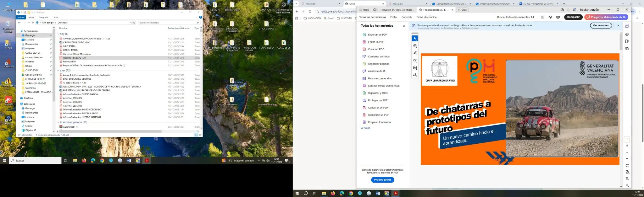Open the Convertir tab in Acrobat
Screen dimensions: 644x197
point(407,17)
